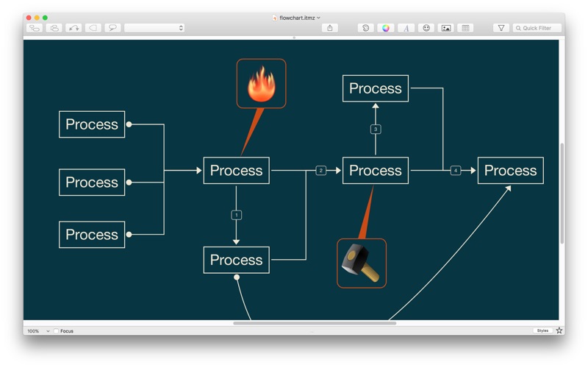
Task: Open the empty style popup in toolbar
Action: click(154, 28)
